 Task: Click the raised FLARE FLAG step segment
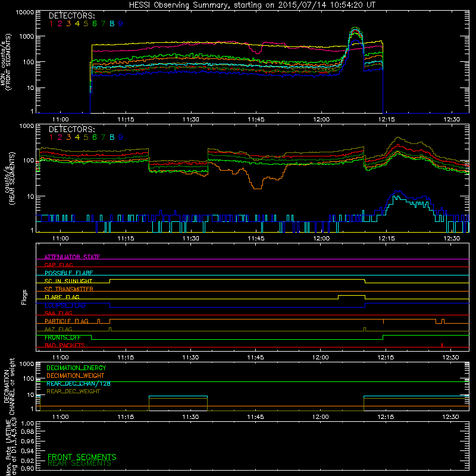[x=352, y=295]
